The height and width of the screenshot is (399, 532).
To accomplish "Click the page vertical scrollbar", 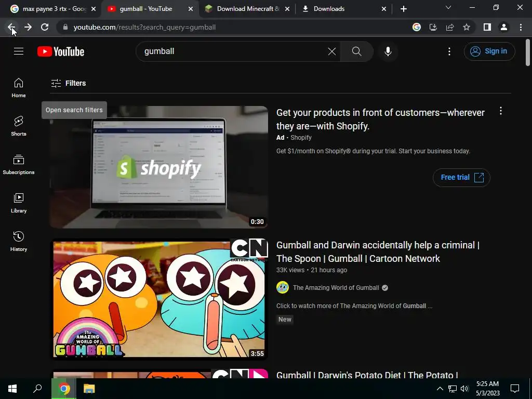I will [528, 52].
